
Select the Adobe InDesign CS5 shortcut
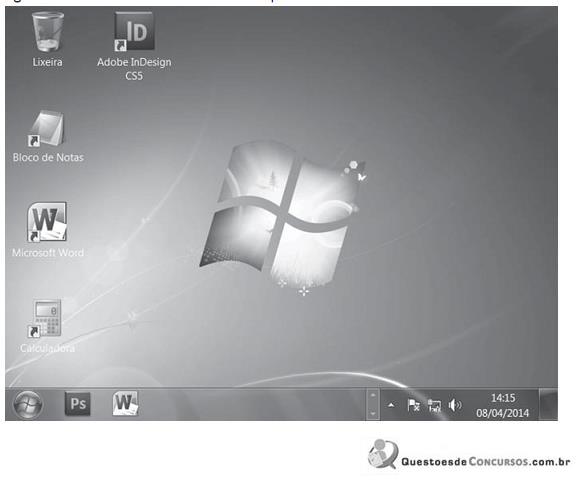pos(134,31)
